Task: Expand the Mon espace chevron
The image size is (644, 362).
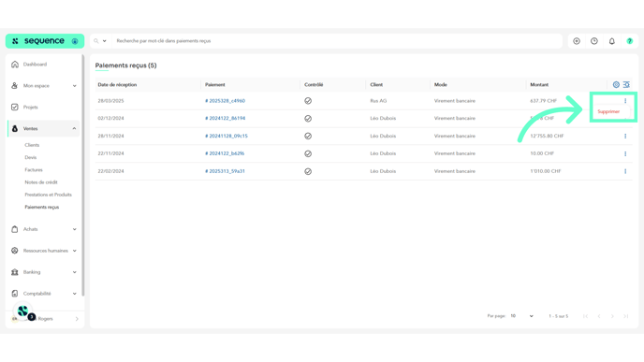Action: pyautogui.click(x=74, y=86)
